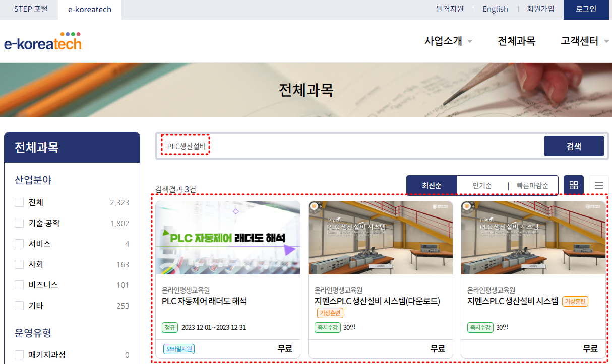Open 전체과목 navigation menu

point(516,41)
